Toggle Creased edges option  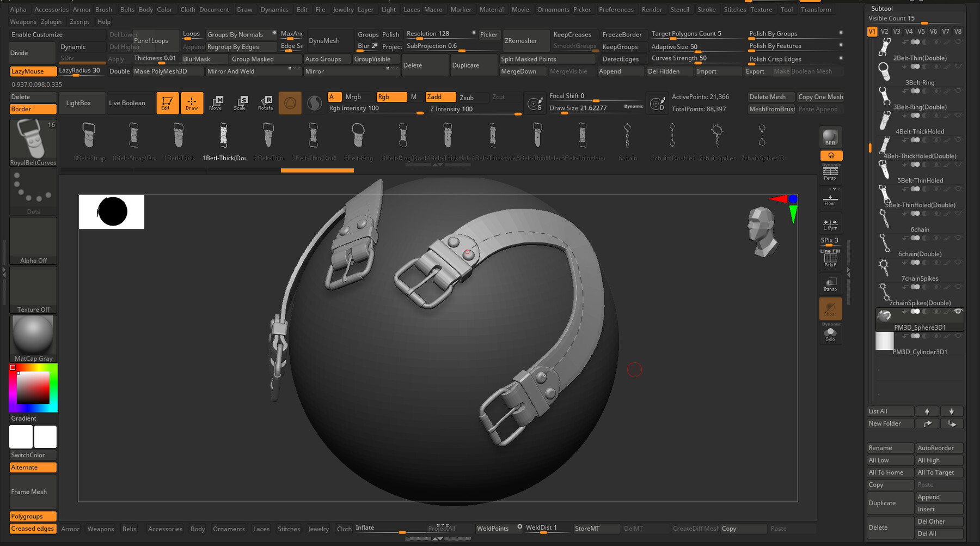click(33, 529)
